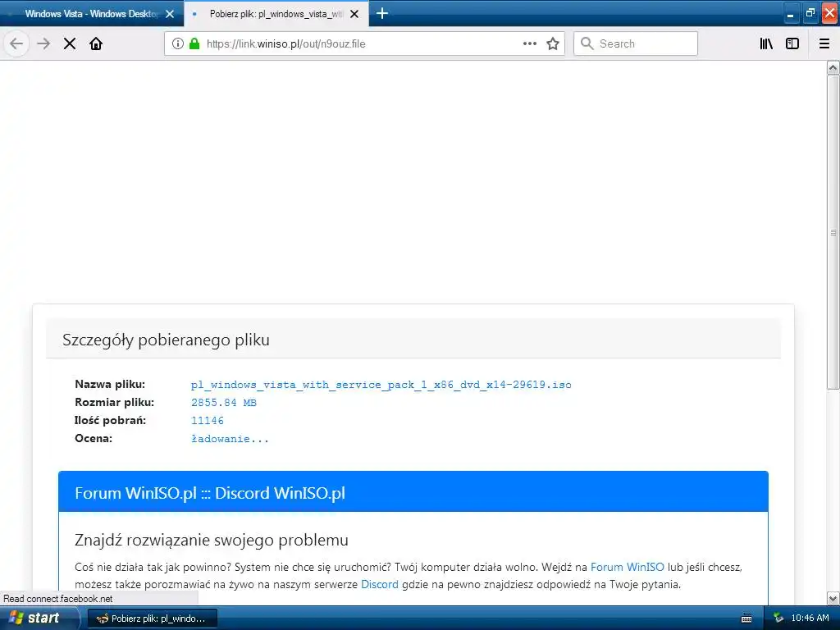
Task: Click the Rozmiar pliku label
Action: [x=114, y=402]
